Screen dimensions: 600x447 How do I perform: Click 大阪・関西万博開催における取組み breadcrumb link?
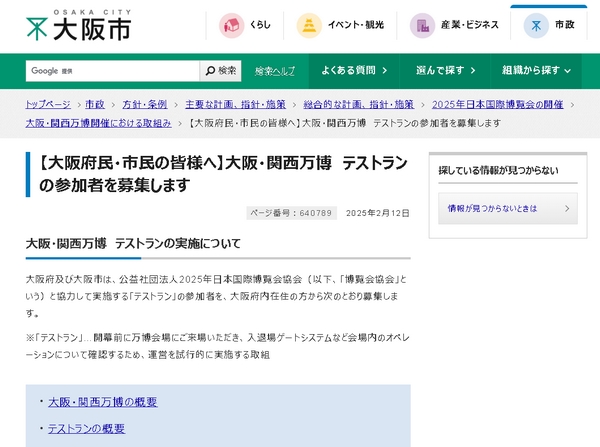pos(98,123)
